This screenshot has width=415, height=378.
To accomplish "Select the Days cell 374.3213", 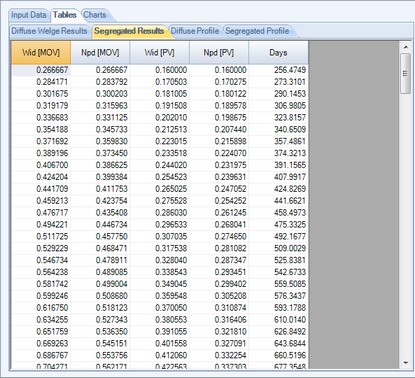I will tap(278, 153).
